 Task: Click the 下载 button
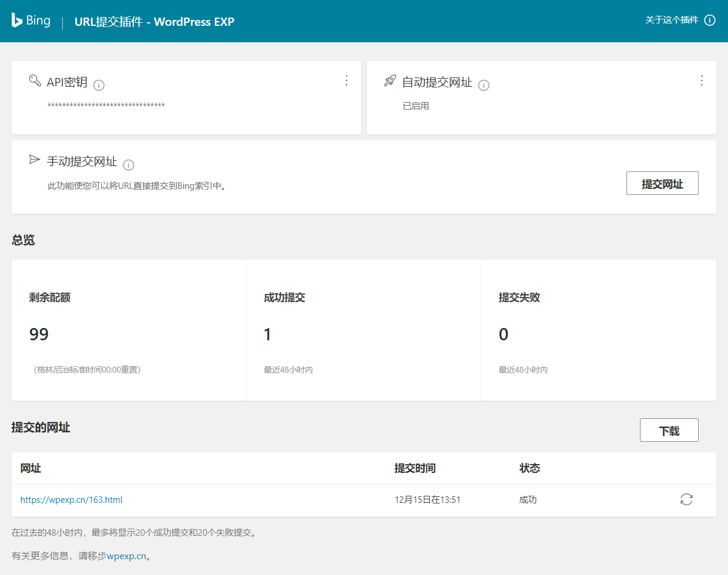[669, 431]
